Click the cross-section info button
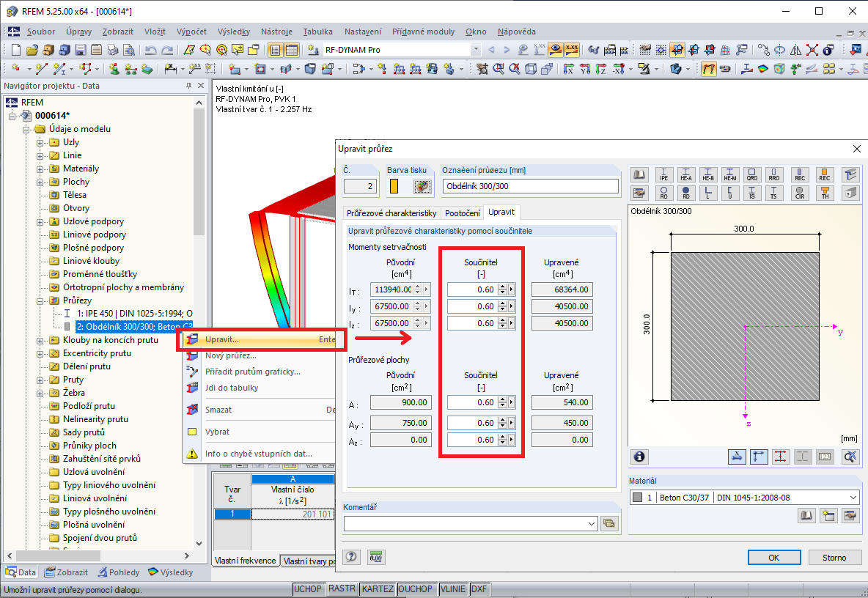This screenshot has width=868, height=598. tap(639, 457)
